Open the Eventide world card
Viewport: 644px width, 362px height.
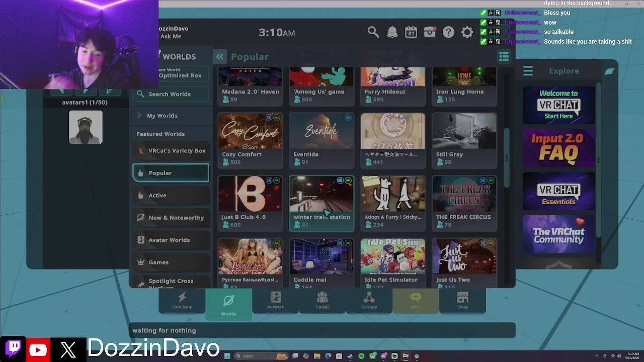click(321, 140)
